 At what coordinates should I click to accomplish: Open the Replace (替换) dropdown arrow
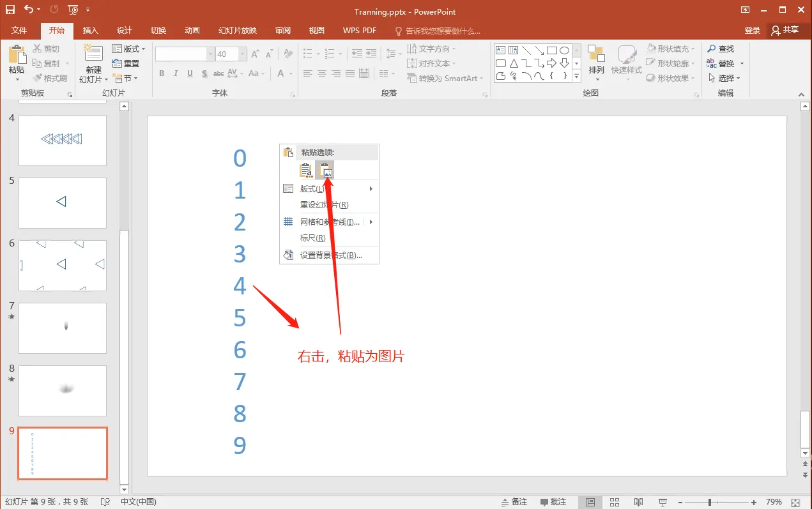point(742,64)
